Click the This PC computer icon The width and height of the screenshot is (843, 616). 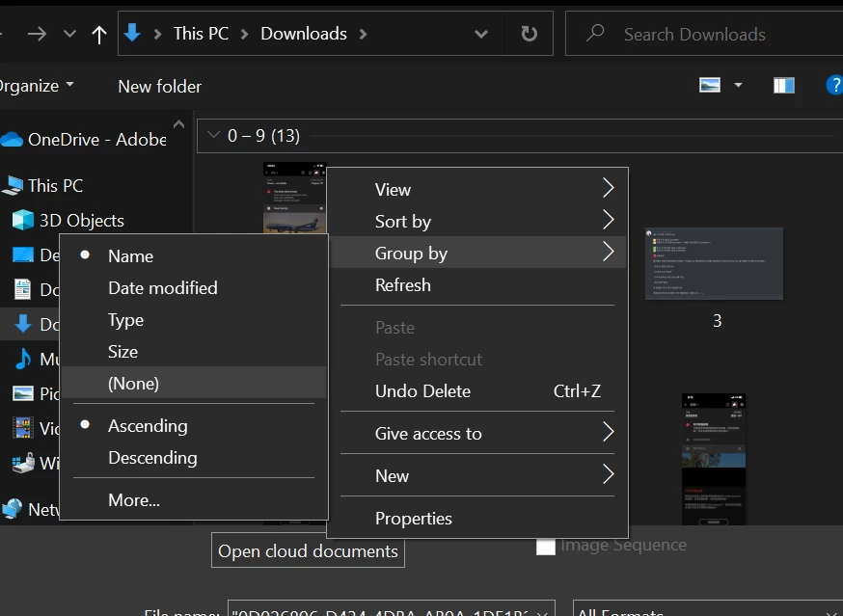(13, 185)
